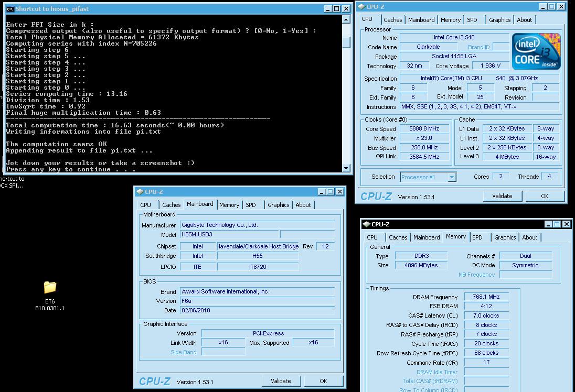Viewport: 575px width, 392px height.
Task: Click the DRAM Frequency value 768.1 MHz
Action: [x=486, y=297]
